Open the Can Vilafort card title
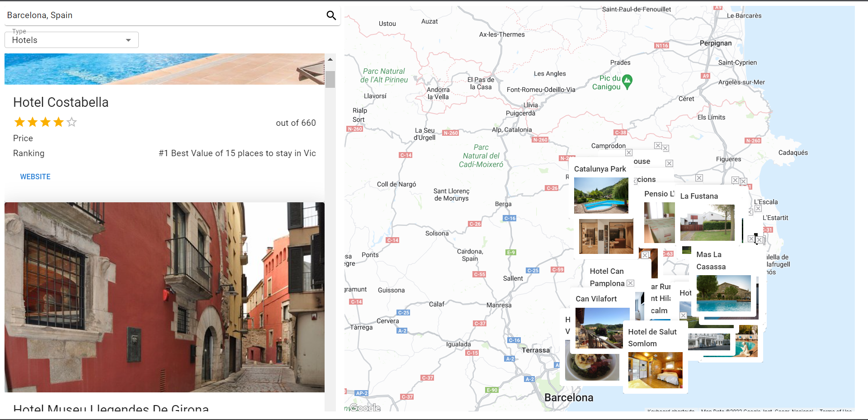Image resolution: width=868 pixels, height=420 pixels. (x=596, y=299)
